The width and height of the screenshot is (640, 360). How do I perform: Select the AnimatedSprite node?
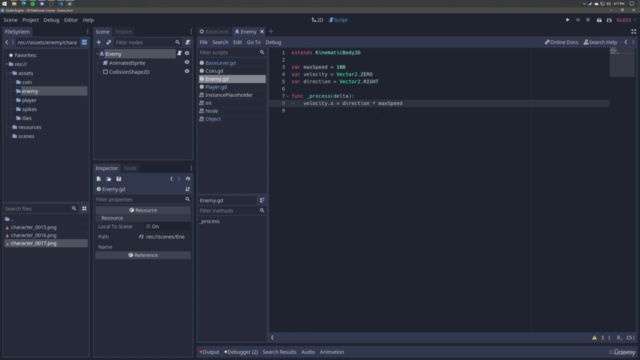pos(127,63)
